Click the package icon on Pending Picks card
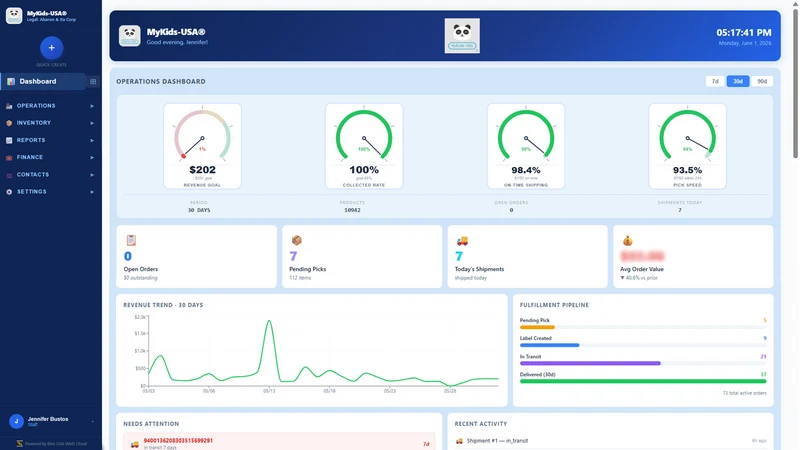Viewport: 800px width, 450px height. 296,240
